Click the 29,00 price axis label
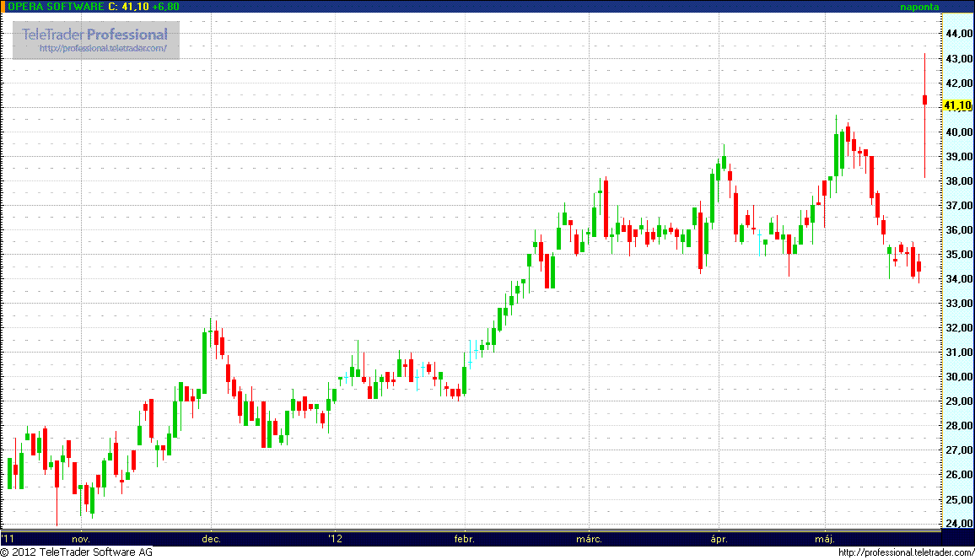The image size is (975, 560). coord(959,401)
